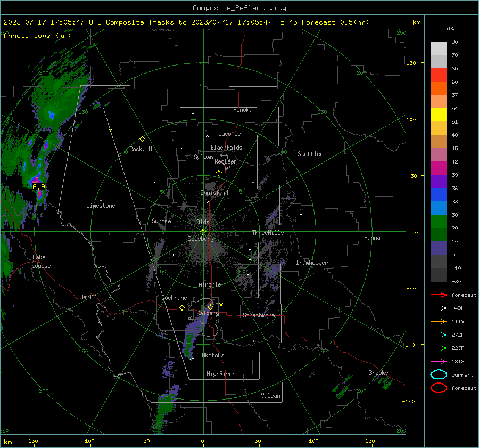Click the 04DK legend label
The image size is (479, 448).
click(458, 308)
